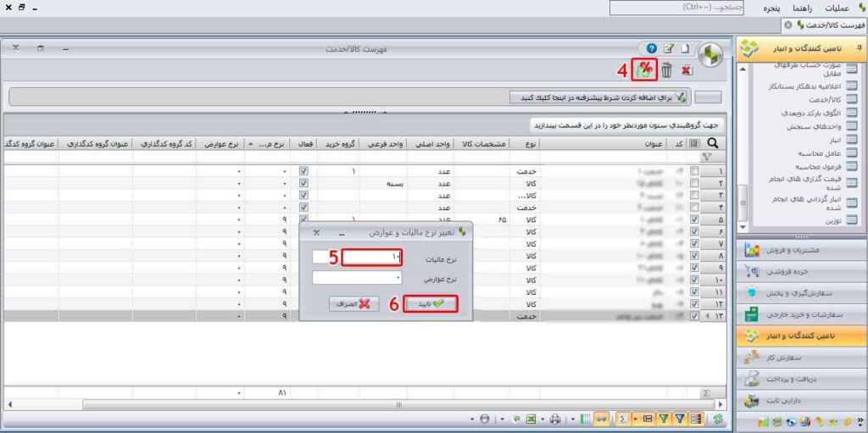
Task: Cancel the dialog with انصراف button
Action: click(354, 304)
